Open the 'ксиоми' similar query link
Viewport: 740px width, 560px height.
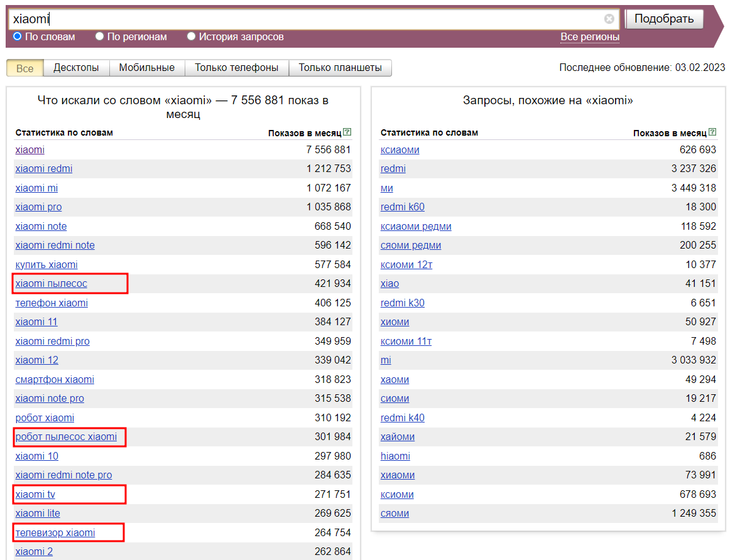point(397,495)
